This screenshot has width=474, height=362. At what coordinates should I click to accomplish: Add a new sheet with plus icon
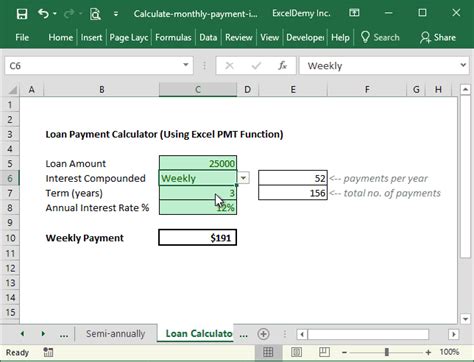tap(263, 334)
